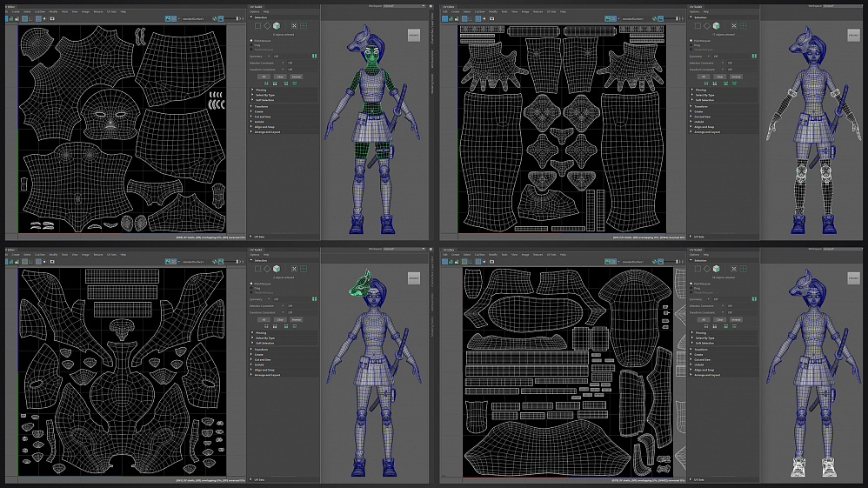The height and width of the screenshot is (488, 868).
Task: Click the globe icon in top-left UV Editor toolbar
Action: (214, 18)
